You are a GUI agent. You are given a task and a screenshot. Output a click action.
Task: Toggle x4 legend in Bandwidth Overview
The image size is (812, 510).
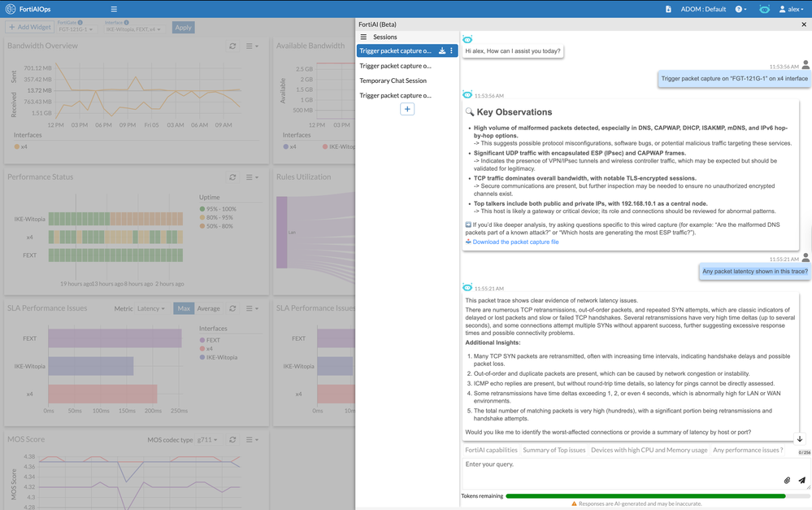click(20, 146)
